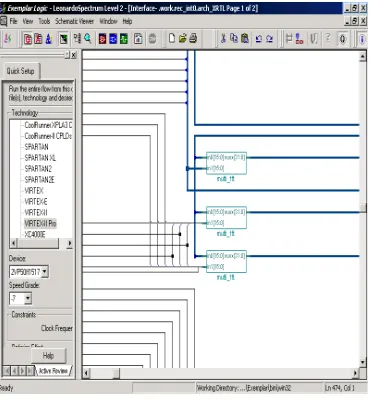
Task: Click the hierarchy tree icon beside the magnifier
Action: [77, 39]
